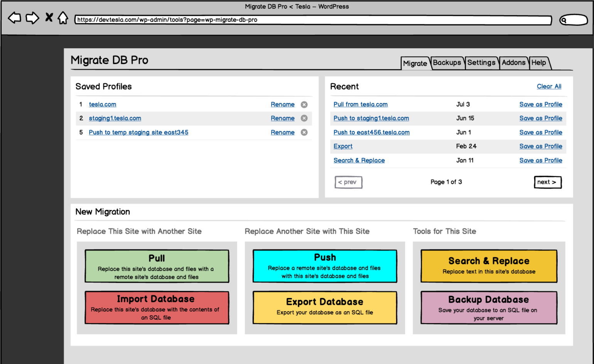Focus the URL address bar
The width and height of the screenshot is (594, 364).
point(313,20)
